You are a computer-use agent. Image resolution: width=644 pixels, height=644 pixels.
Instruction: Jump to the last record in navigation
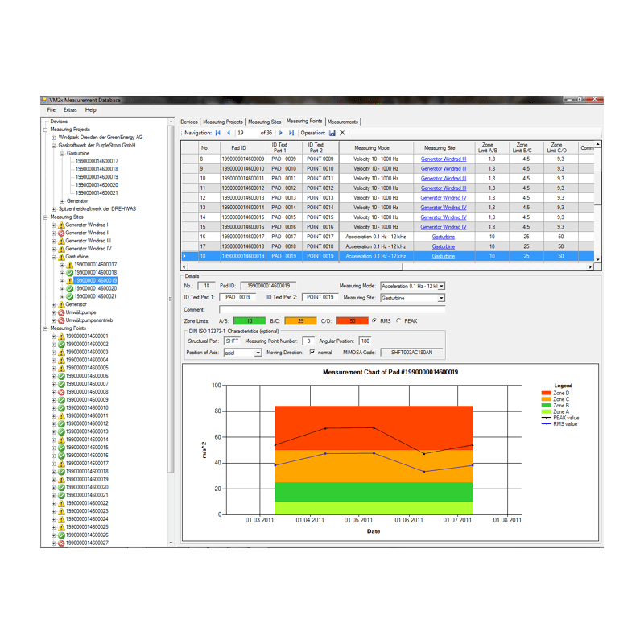(291, 133)
